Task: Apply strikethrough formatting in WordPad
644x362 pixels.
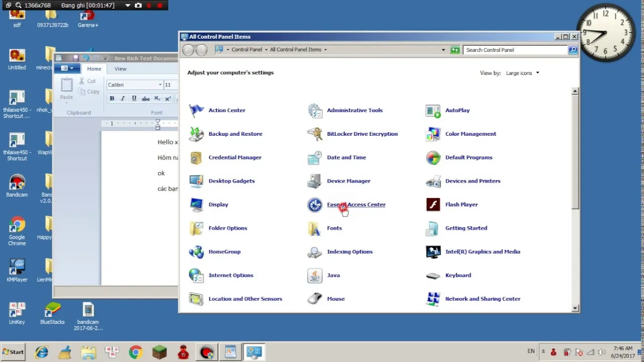Action: tap(145, 98)
